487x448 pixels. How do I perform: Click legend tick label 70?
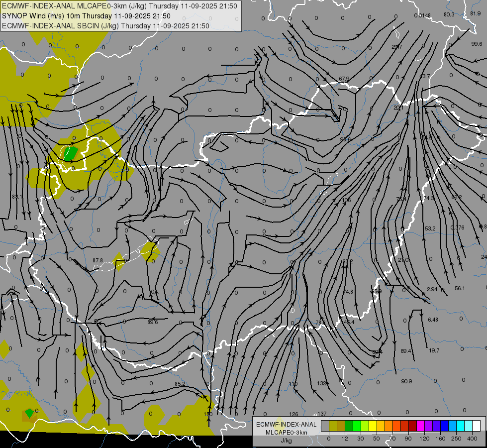(x=392, y=439)
